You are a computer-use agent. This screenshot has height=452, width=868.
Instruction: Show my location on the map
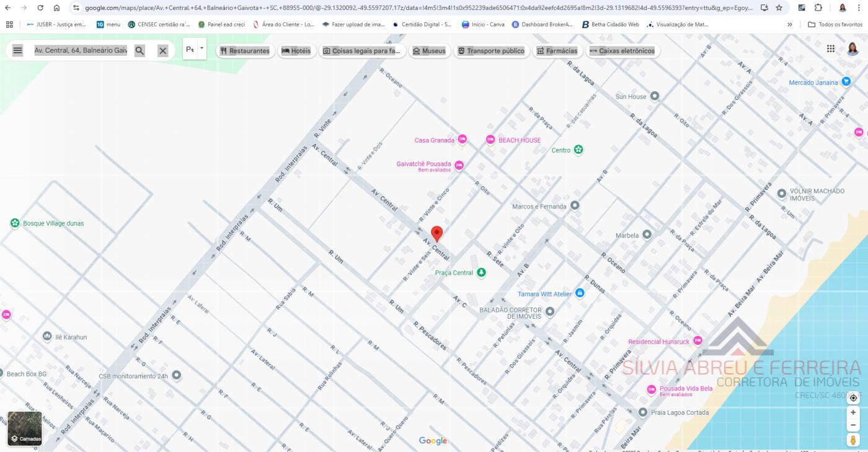click(x=853, y=397)
